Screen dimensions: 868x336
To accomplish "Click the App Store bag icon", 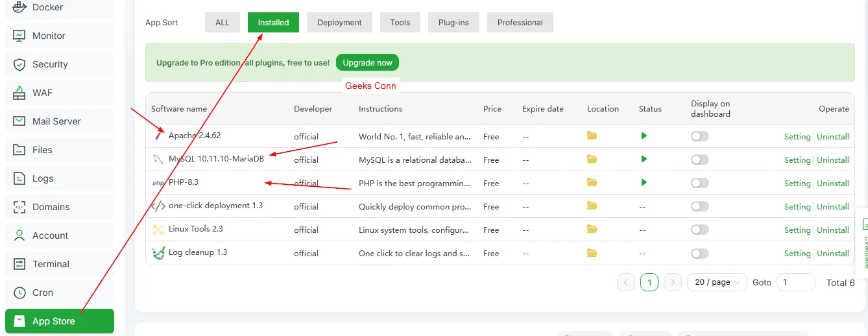I will click(19, 321).
